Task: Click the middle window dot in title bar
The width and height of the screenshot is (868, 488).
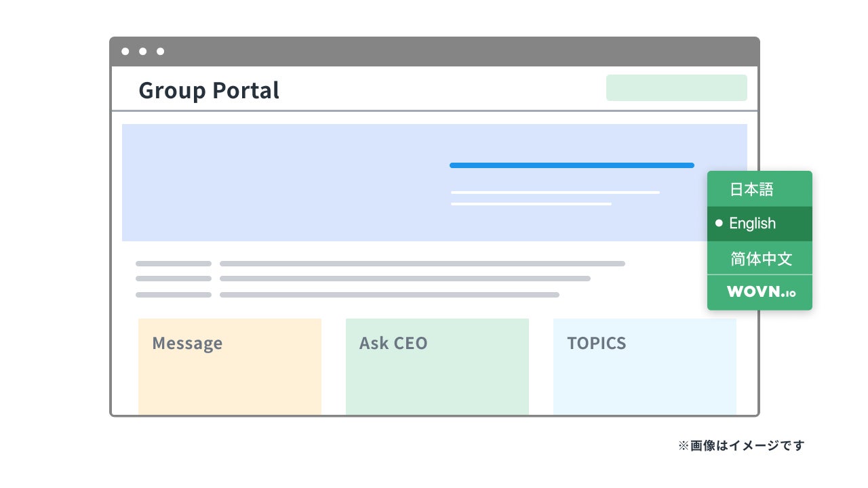Action: tap(143, 52)
